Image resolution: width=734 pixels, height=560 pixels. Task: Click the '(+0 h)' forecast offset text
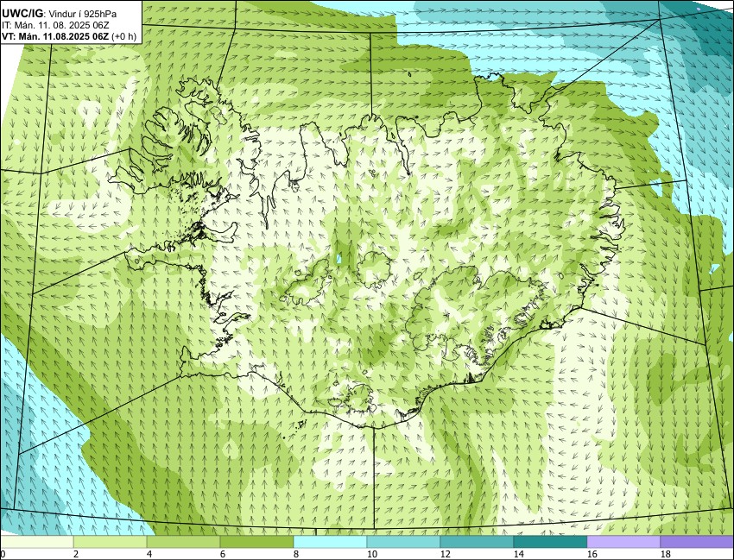pyautogui.click(x=124, y=36)
